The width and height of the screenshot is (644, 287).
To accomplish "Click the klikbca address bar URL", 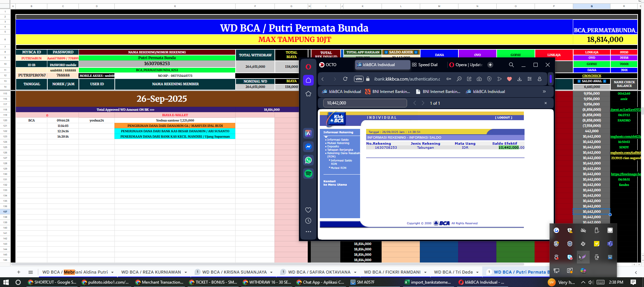I will [x=407, y=79].
